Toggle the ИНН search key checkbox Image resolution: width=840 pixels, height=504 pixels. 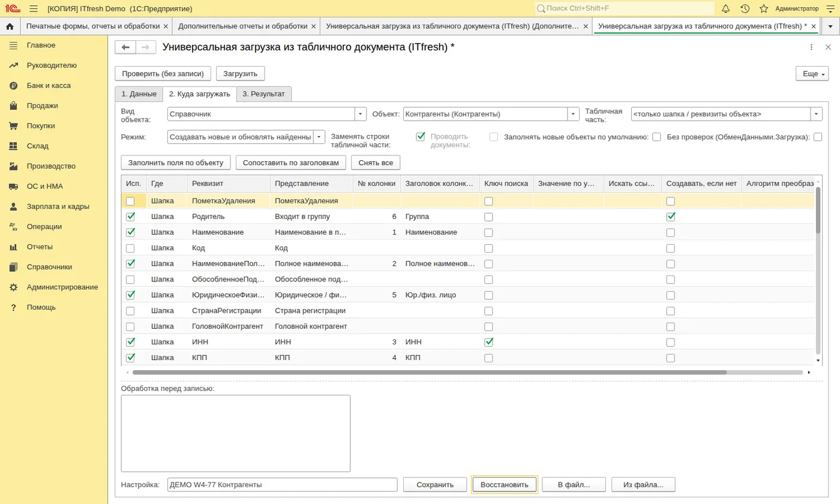click(489, 342)
